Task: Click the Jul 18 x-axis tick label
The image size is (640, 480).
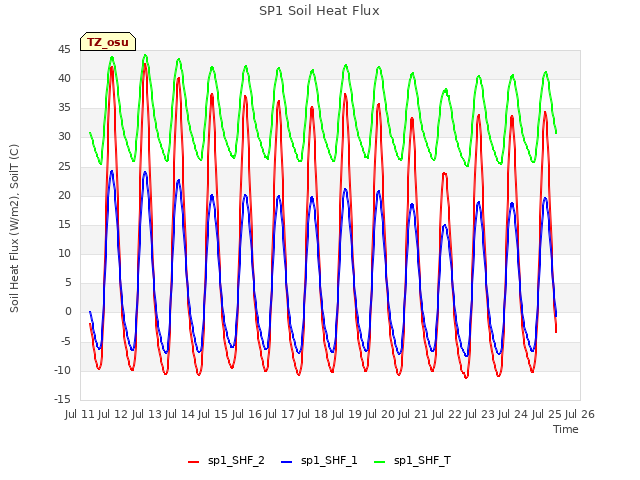Action: (x=313, y=414)
